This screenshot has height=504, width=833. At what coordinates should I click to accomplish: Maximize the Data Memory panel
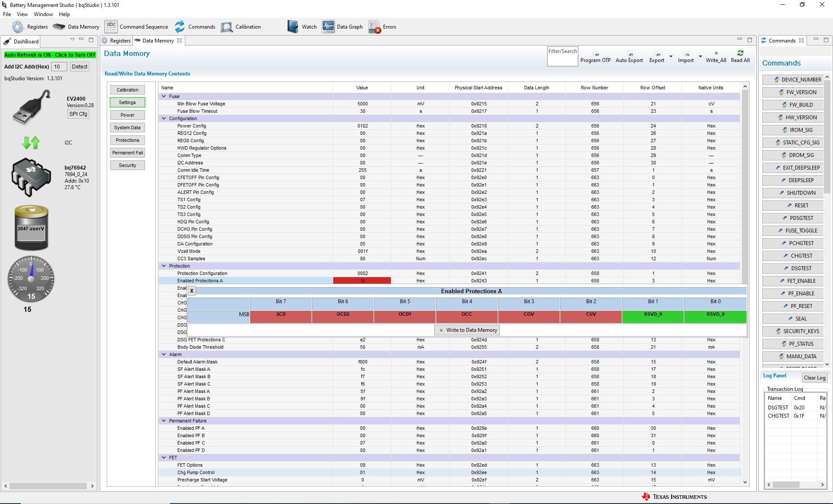click(x=749, y=40)
